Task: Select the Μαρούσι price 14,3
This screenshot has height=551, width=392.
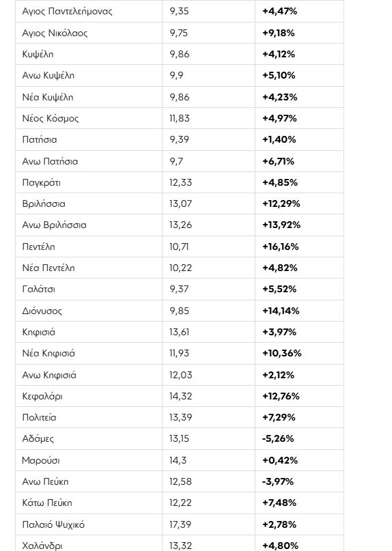Action: [178, 460]
